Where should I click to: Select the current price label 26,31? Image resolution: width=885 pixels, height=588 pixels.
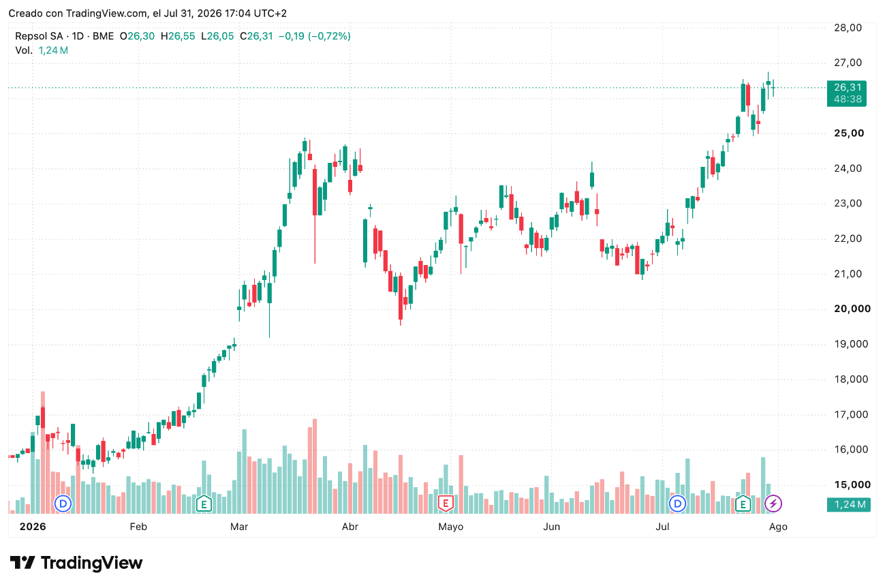[x=848, y=87]
